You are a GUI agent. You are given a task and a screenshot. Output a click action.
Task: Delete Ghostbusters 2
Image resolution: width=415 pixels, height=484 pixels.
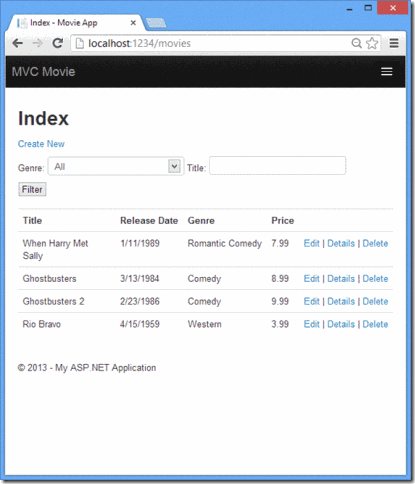click(x=375, y=301)
